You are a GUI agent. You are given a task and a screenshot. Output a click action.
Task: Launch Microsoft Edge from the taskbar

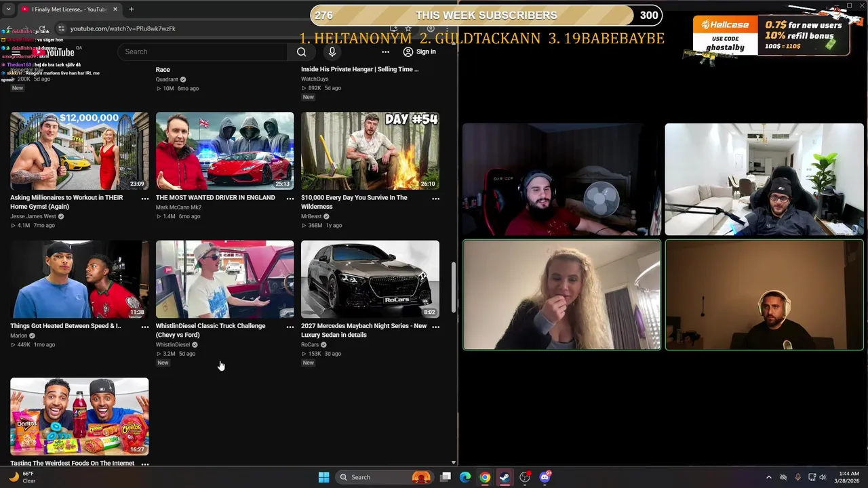pyautogui.click(x=465, y=477)
